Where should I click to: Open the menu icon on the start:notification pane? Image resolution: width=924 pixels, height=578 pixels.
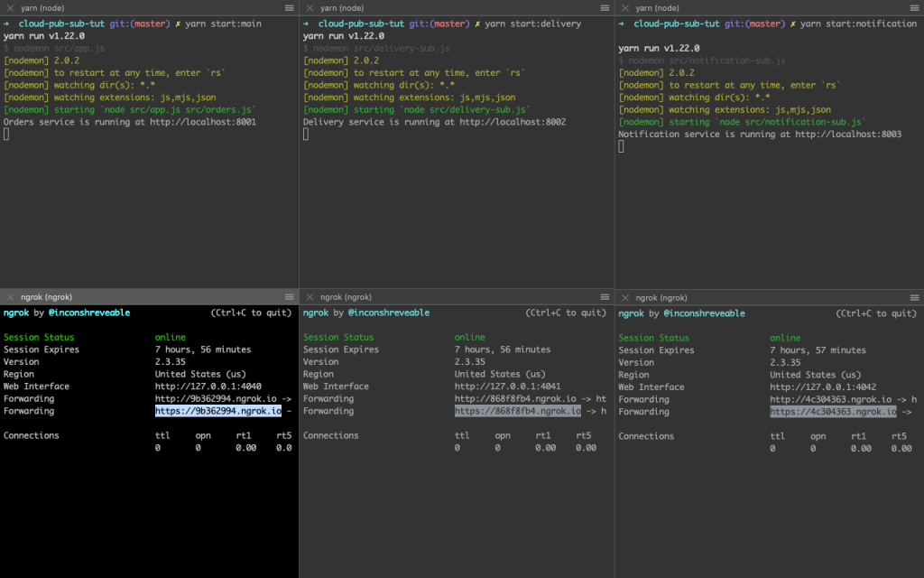point(915,8)
